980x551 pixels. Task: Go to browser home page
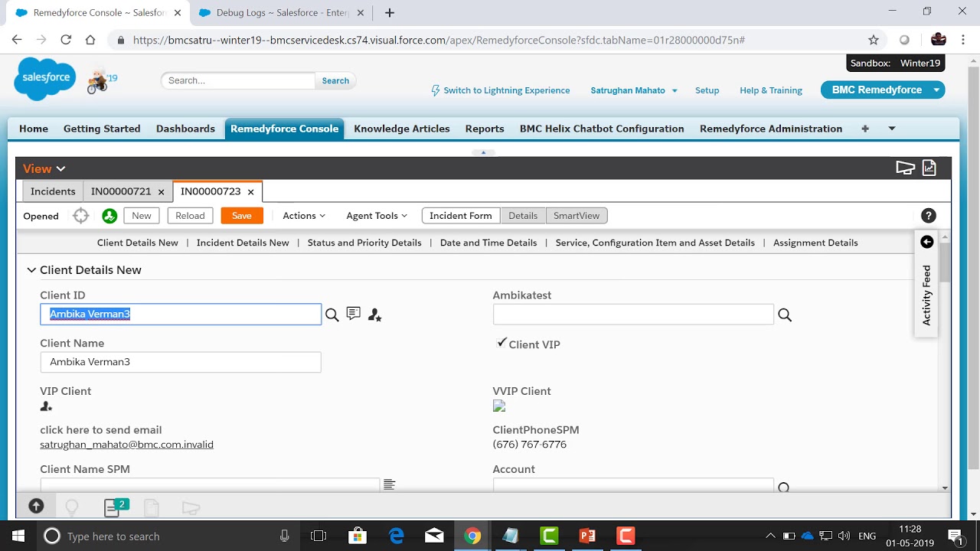90,40
